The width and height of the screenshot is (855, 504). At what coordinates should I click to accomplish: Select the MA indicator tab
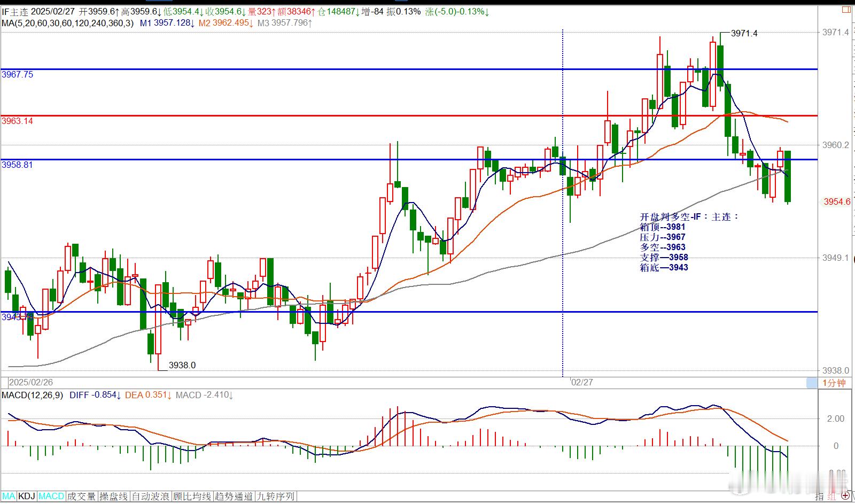9,497
